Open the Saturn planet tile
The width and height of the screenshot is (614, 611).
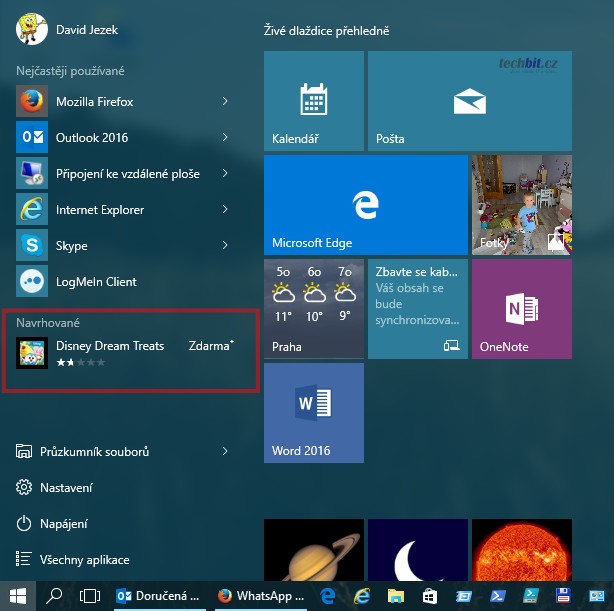tap(314, 550)
